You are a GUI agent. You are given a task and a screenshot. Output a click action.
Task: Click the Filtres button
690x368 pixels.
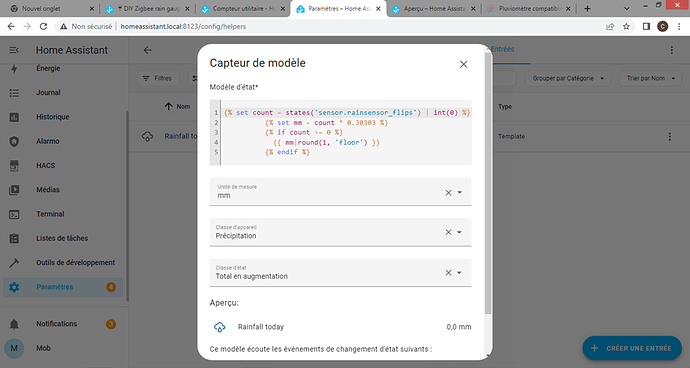click(158, 78)
